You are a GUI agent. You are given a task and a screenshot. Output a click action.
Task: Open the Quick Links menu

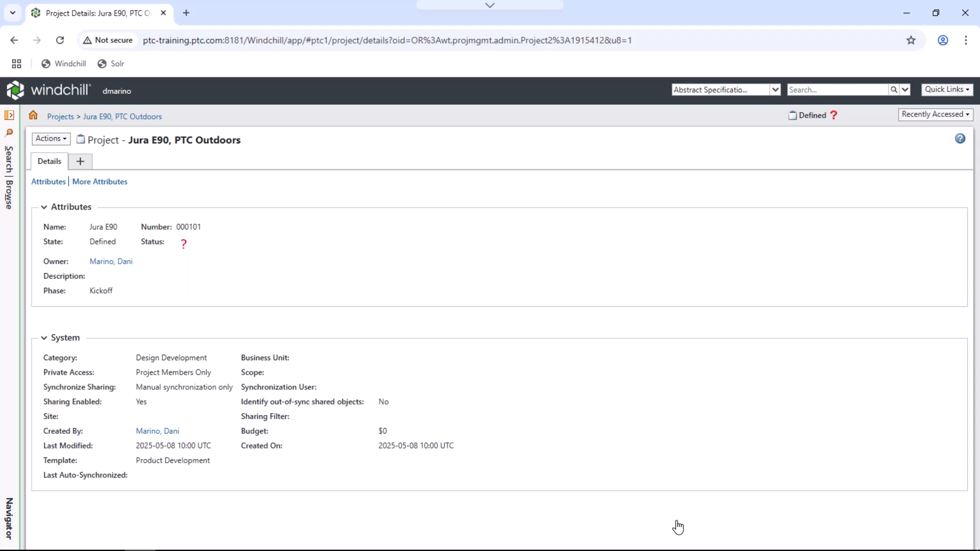[947, 90]
